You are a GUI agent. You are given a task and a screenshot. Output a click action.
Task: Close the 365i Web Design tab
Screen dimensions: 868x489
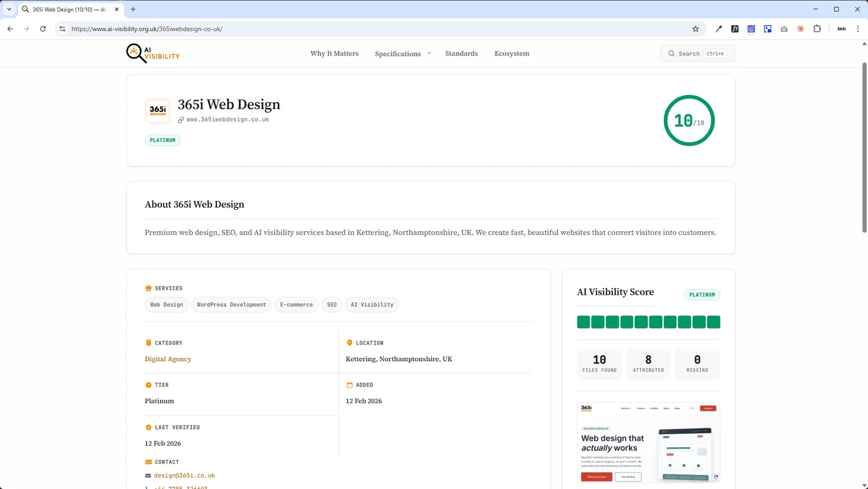[117, 9]
